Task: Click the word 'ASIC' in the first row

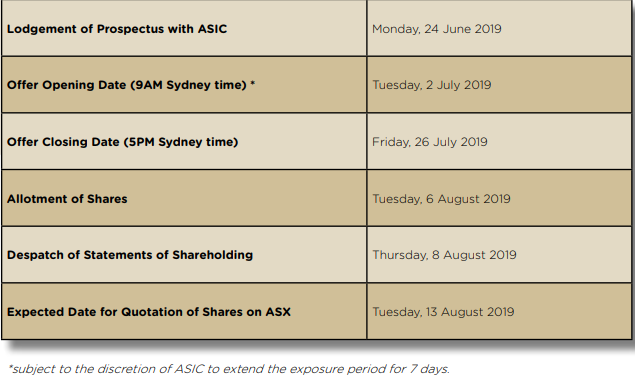Action: coord(212,29)
